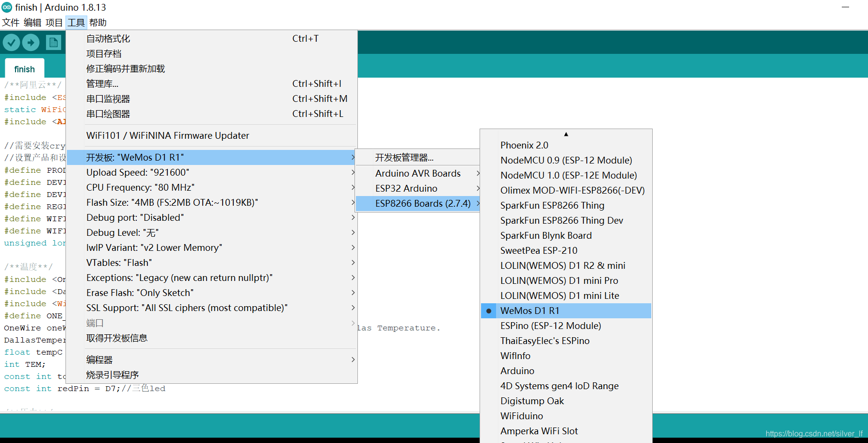Expand ESP32 Arduino submenu
Viewport: 868px width, 443px height.
tap(418, 188)
